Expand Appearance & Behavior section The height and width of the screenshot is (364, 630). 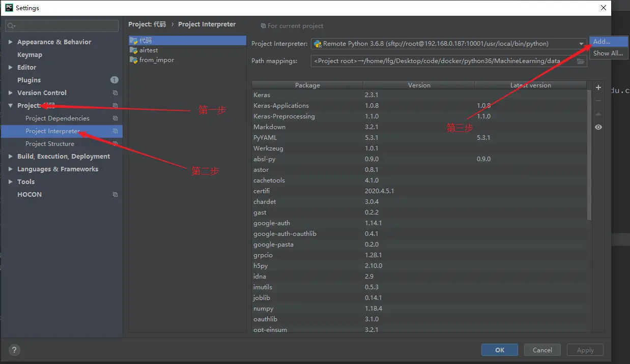click(11, 42)
